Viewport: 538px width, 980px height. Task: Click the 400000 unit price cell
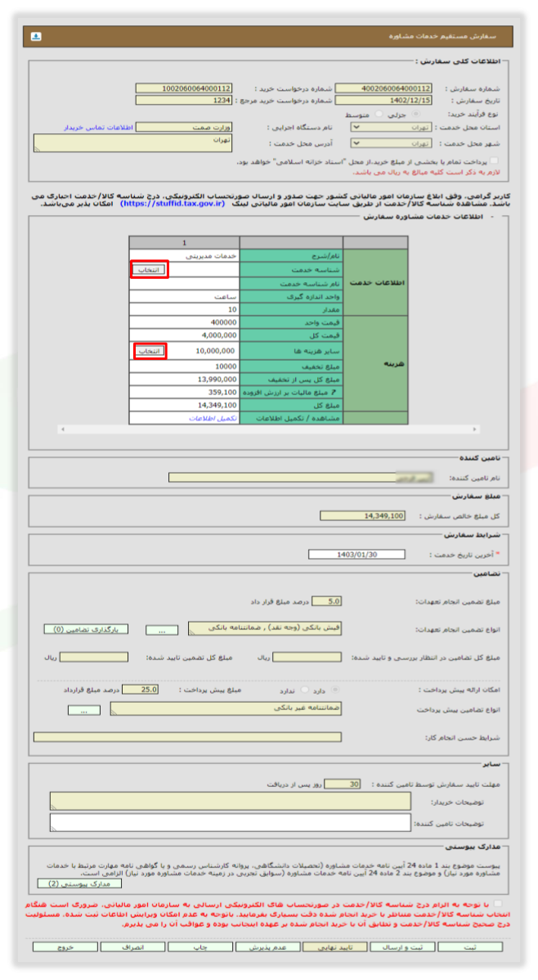(x=184, y=322)
